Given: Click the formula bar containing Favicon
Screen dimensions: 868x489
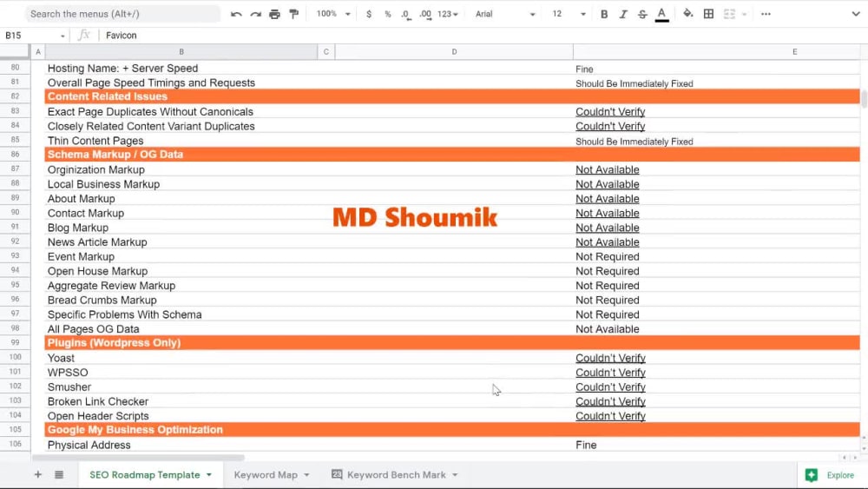Looking at the screenshot, I should [x=482, y=36].
